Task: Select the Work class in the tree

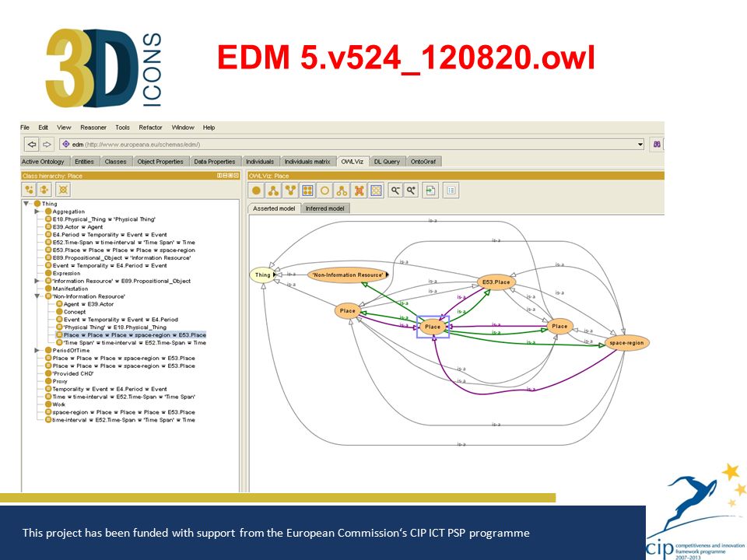Action: (x=58, y=404)
